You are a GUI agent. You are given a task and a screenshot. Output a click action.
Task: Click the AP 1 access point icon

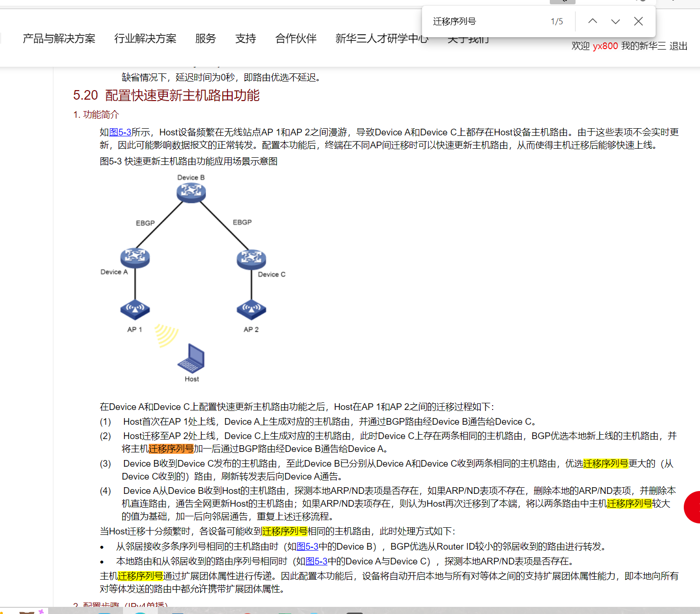[135, 310]
